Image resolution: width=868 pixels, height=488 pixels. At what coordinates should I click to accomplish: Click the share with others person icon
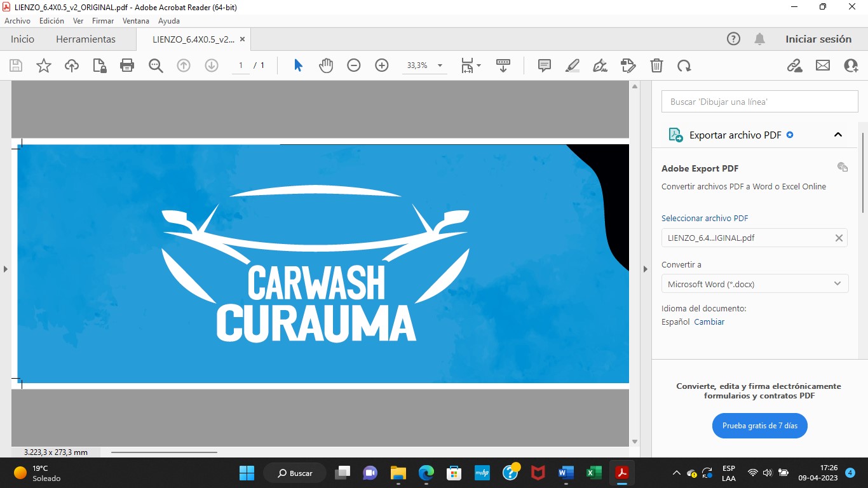(851, 65)
